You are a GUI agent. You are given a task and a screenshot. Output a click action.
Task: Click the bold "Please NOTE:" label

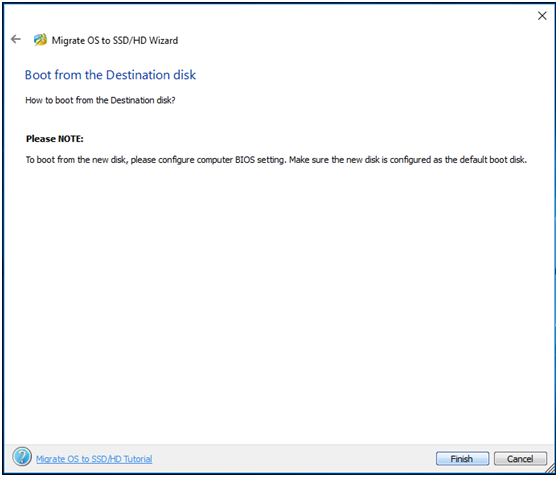click(x=54, y=139)
